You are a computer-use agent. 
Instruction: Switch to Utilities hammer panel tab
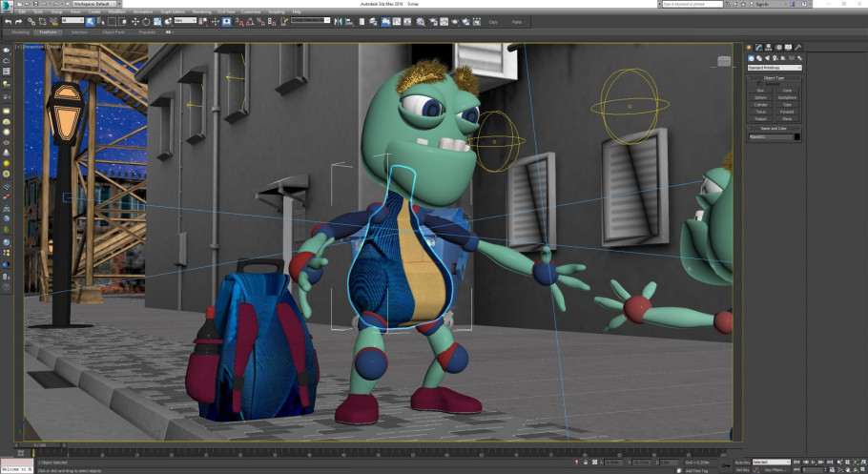pyautogui.click(x=798, y=48)
